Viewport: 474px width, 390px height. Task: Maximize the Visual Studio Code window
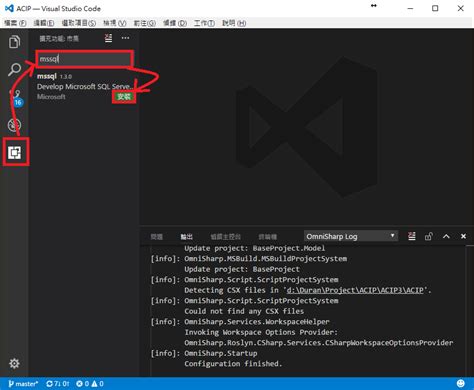coord(435,8)
